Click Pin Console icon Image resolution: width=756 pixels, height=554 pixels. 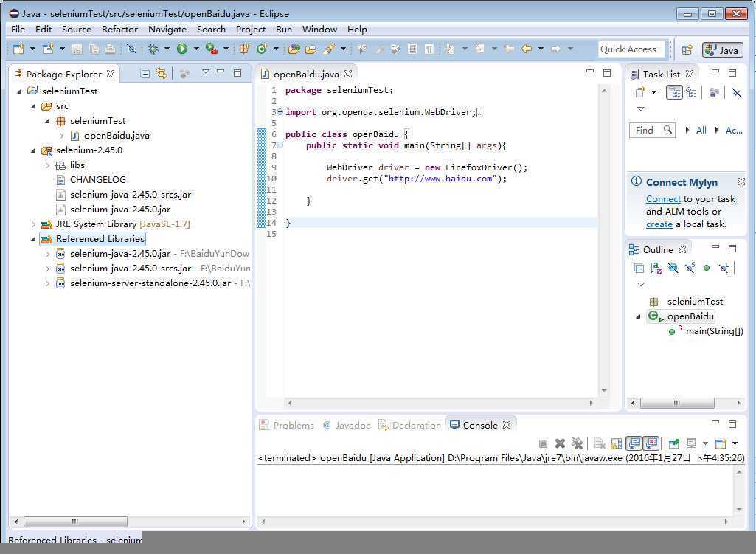[x=674, y=443]
